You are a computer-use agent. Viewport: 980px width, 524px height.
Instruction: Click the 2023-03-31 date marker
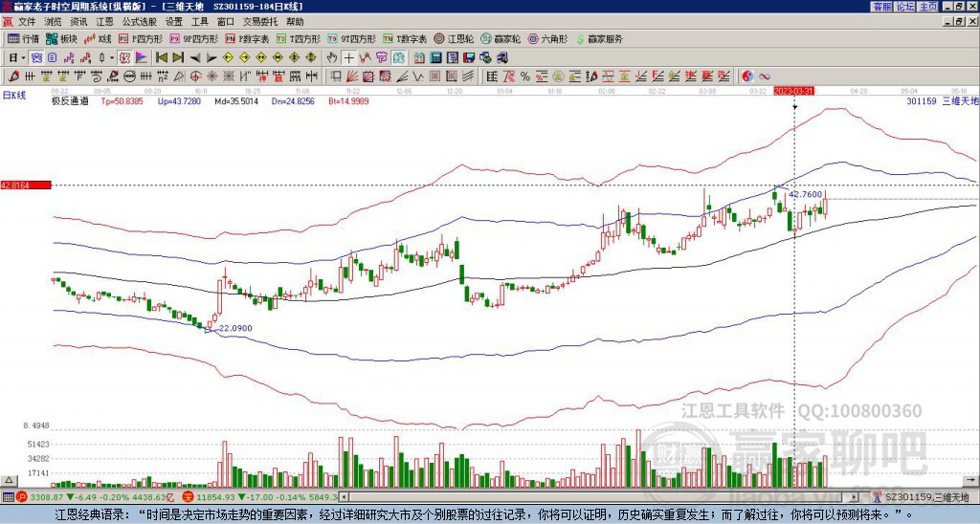click(793, 91)
